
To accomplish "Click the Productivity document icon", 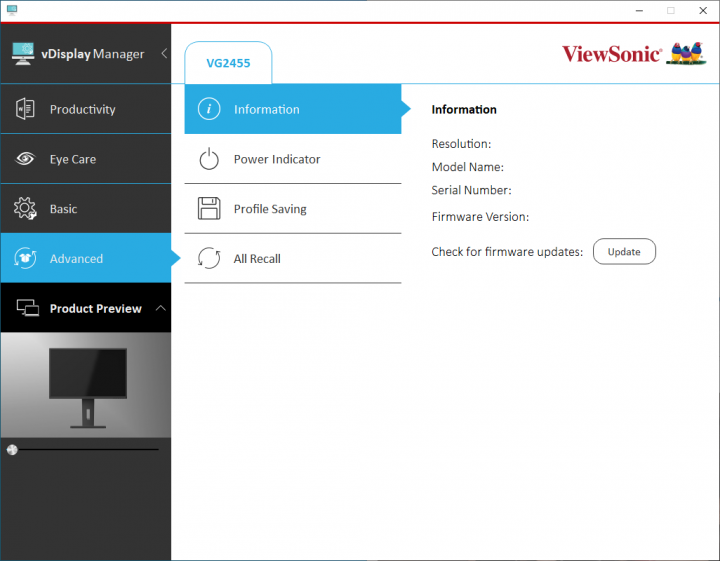I will [25, 109].
